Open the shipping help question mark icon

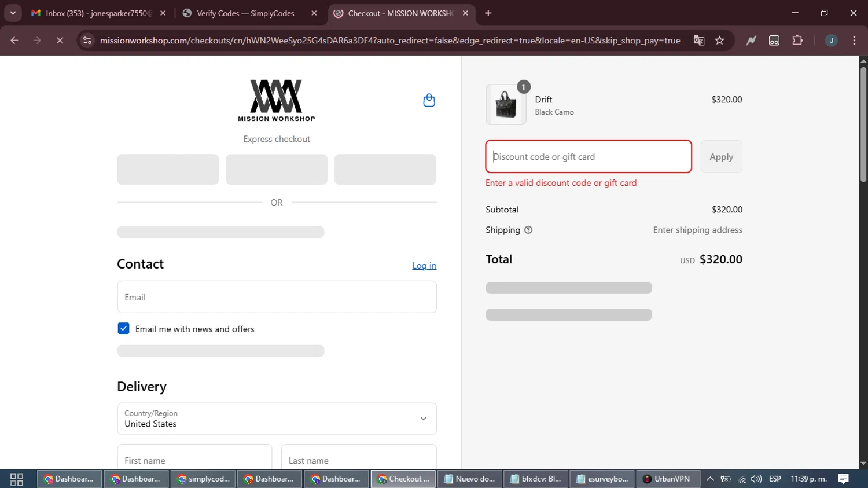tap(528, 230)
